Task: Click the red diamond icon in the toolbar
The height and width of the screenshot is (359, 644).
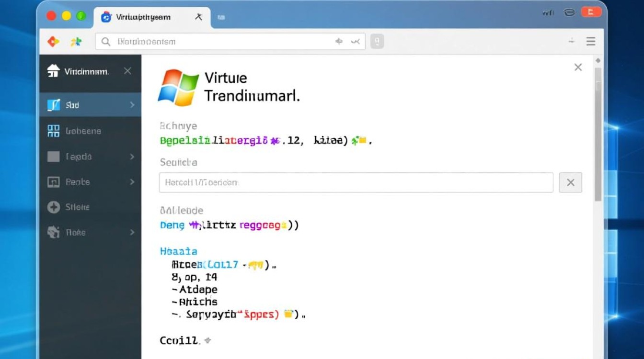Action: tap(53, 42)
